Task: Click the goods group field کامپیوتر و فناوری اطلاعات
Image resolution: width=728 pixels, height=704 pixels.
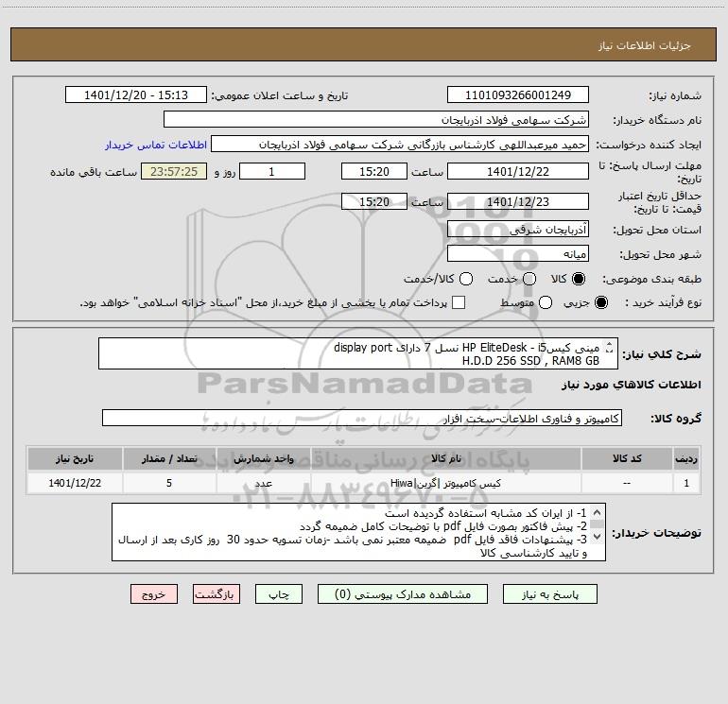Action: tap(362, 418)
